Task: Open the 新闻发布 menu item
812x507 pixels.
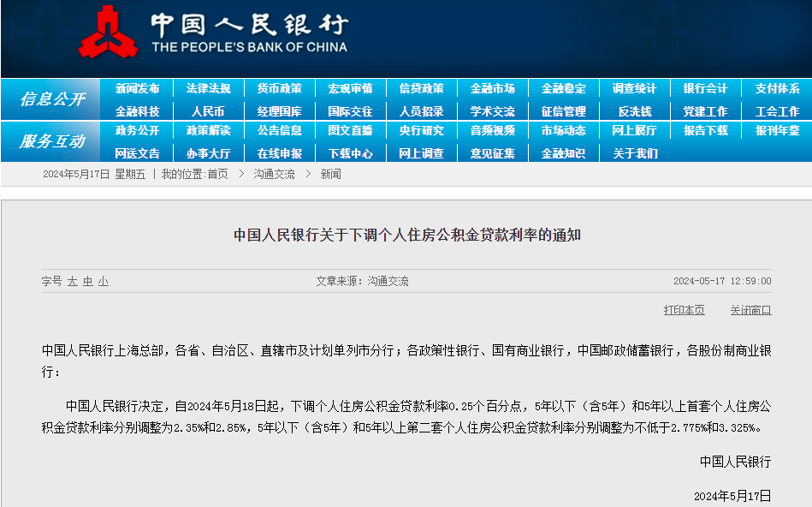Action: click(x=136, y=88)
